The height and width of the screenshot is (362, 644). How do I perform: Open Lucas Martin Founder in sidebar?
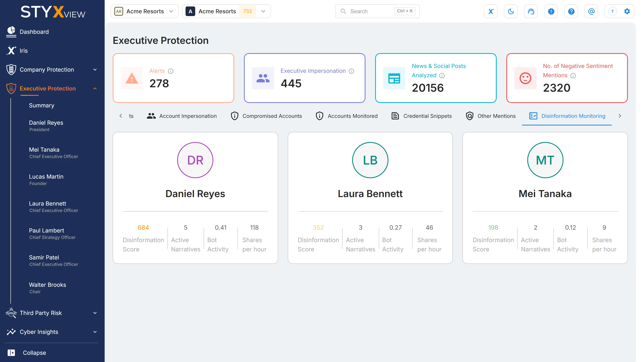pyautogui.click(x=46, y=180)
